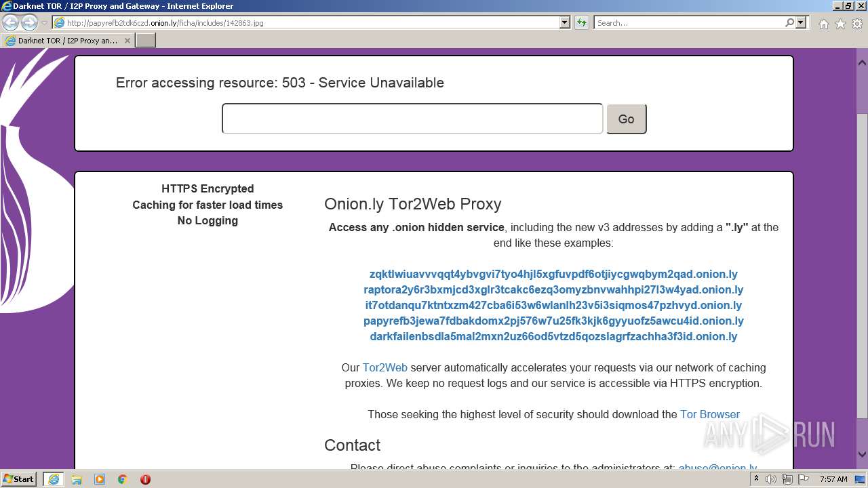Open the zqktlwiuavvvqqt4 onion.ly example link
Screen dimensions: 868x488
pos(553,274)
